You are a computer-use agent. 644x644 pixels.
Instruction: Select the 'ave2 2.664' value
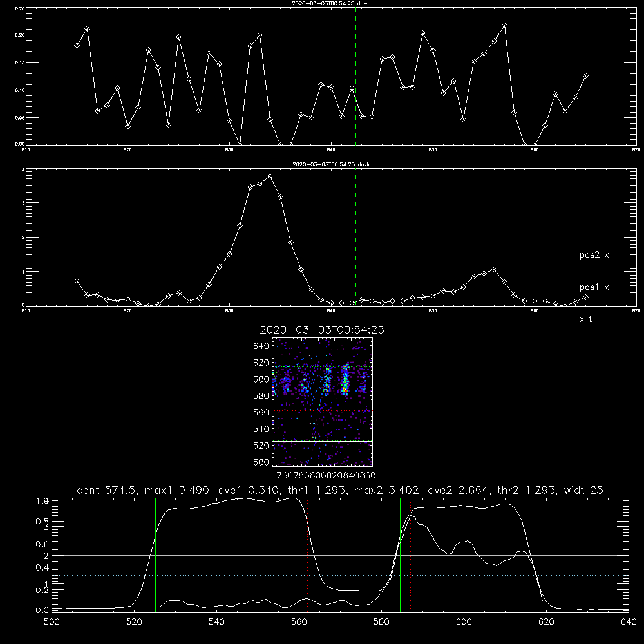[459, 490]
